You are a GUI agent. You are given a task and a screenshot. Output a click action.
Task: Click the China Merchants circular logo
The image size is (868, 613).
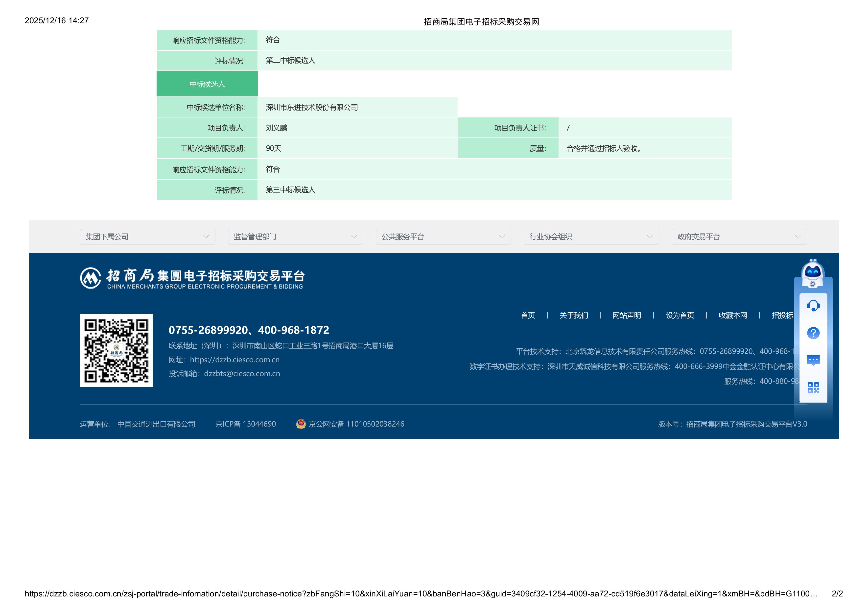tap(90, 278)
